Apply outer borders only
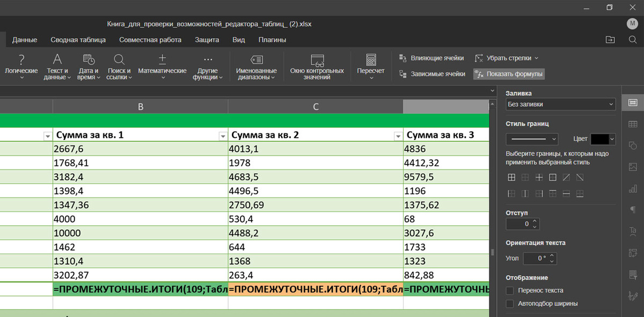Image resolution: width=644 pixels, height=317 pixels. [553, 177]
